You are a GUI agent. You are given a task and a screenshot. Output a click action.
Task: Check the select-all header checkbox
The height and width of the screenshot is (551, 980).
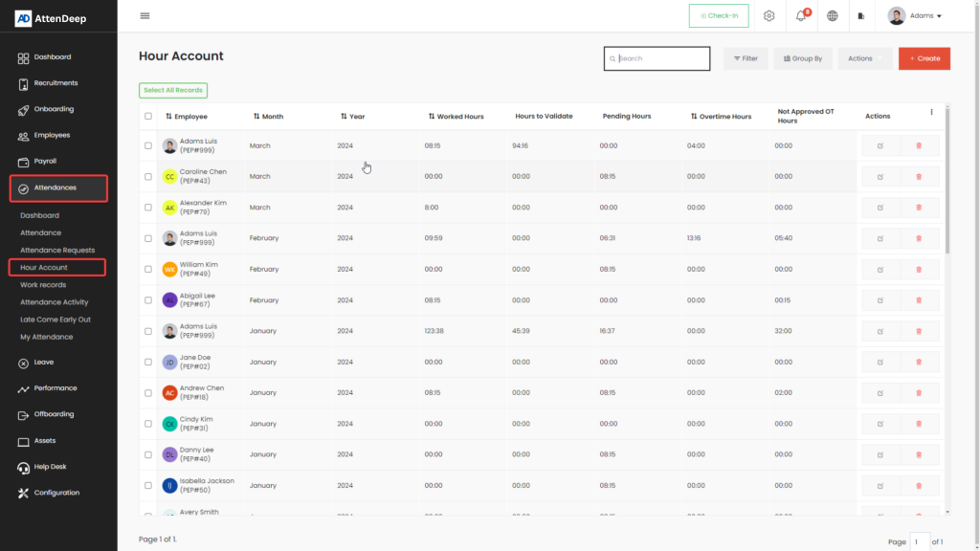point(148,117)
